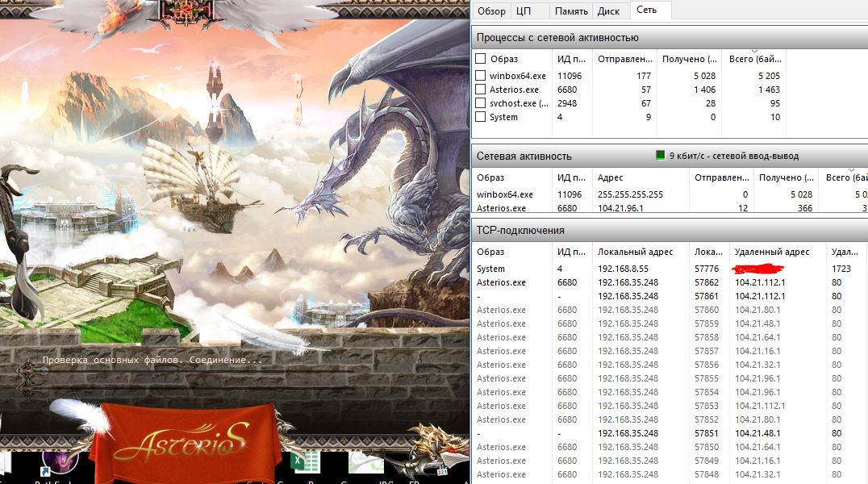Select TCP connection row with local port 57856
Screen dimensions: 868x484
tap(670, 365)
